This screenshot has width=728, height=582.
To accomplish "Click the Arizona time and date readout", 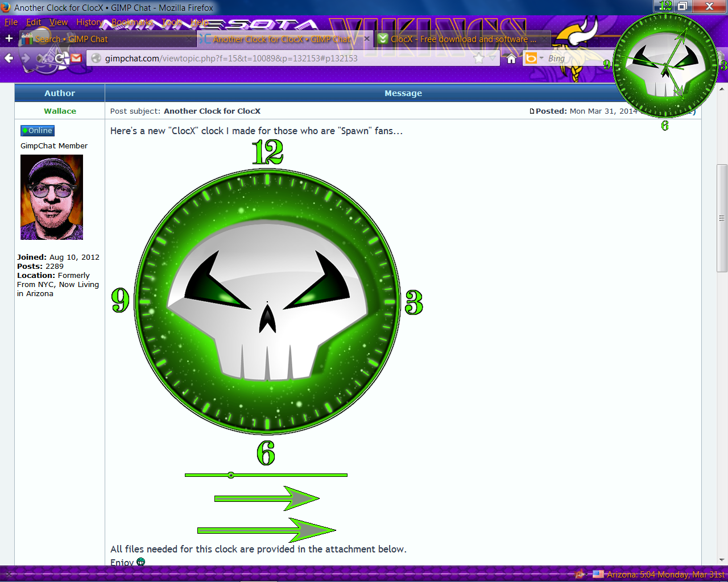I will (x=666, y=575).
